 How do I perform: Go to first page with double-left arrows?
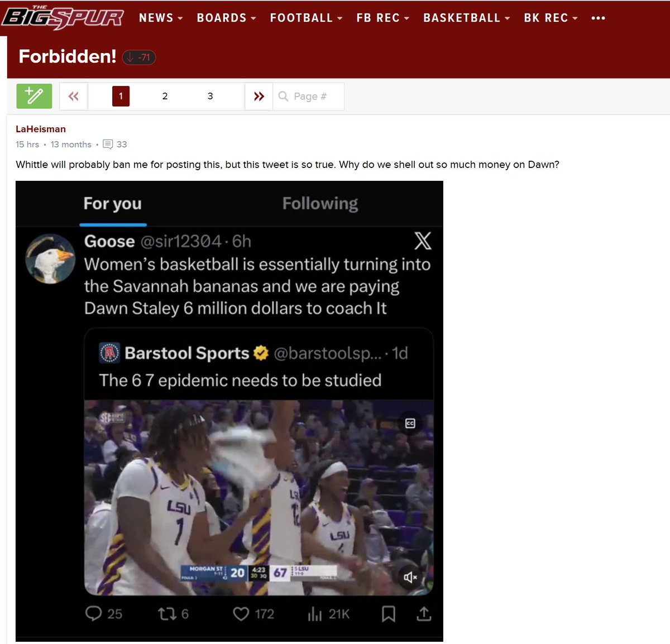coord(73,96)
